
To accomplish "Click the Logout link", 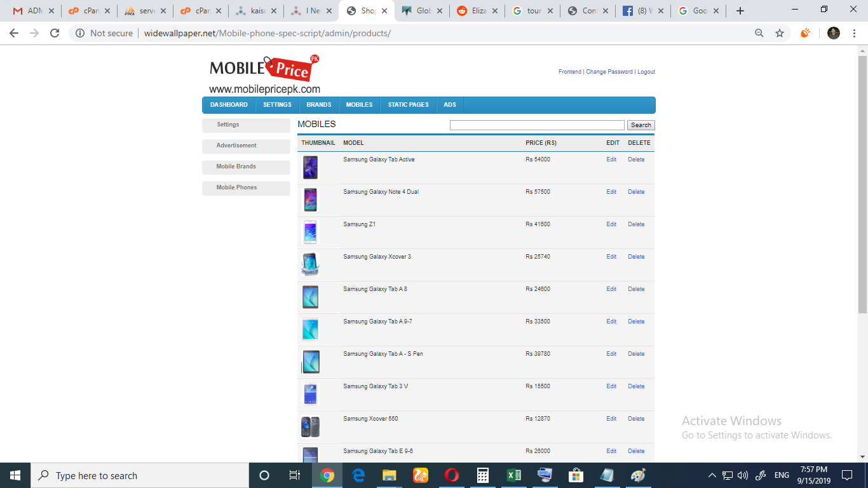I will click(x=646, y=72).
